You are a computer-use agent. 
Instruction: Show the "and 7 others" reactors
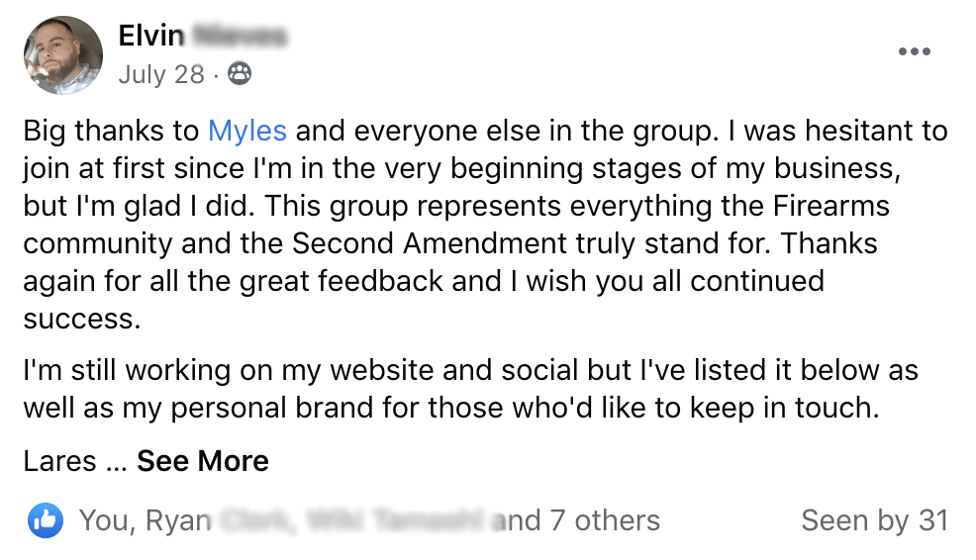[577, 520]
